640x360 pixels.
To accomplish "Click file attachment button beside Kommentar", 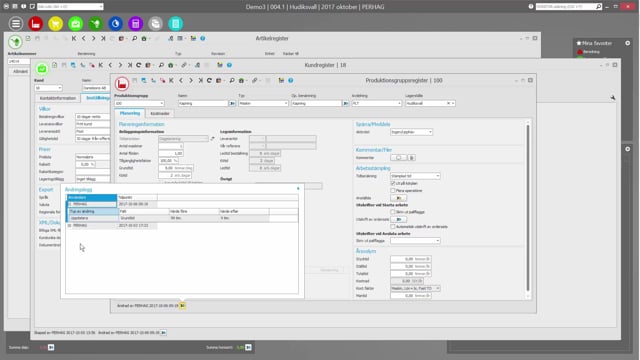I will 411,158.
